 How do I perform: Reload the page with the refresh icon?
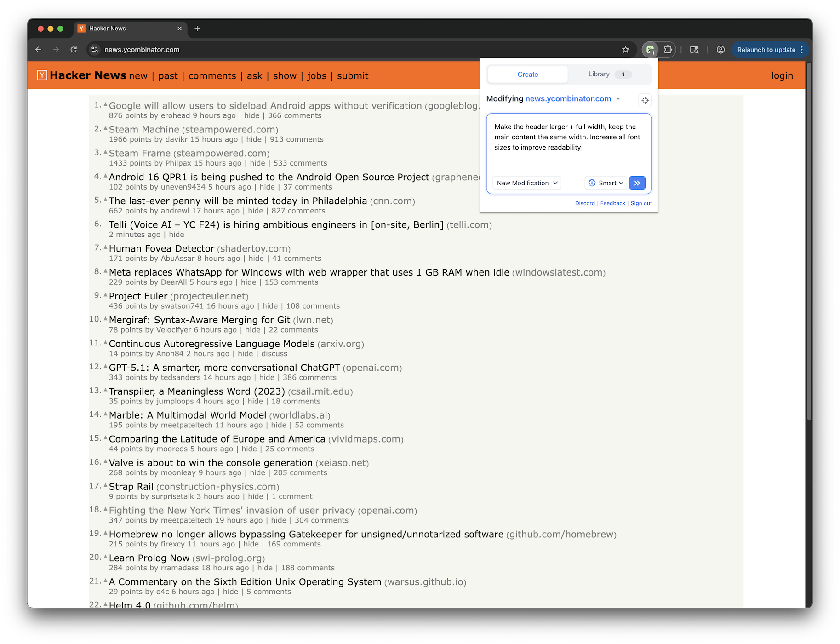pos(74,49)
